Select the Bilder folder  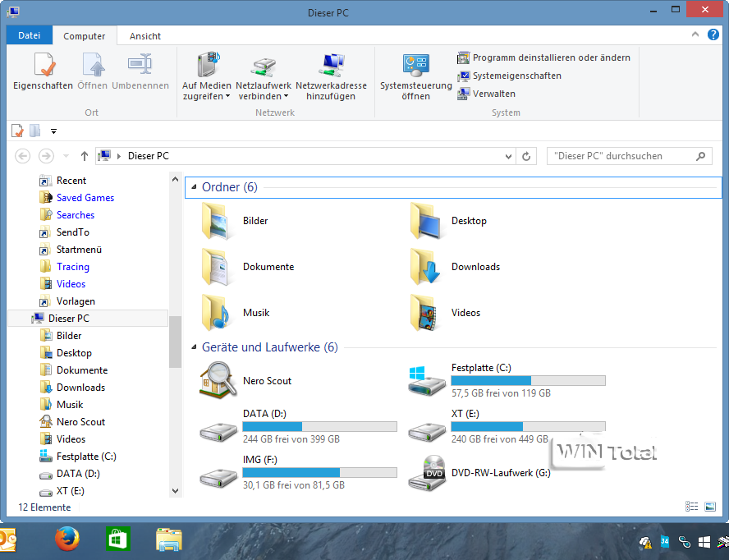(x=235, y=221)
